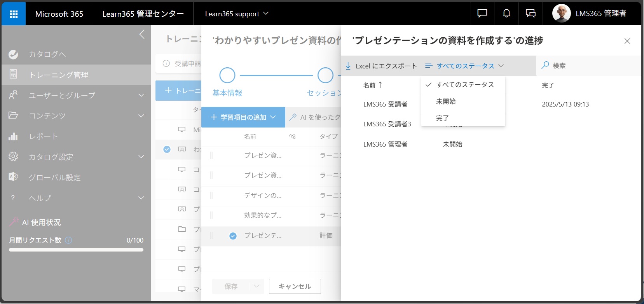This screenshot has width=644, height=304.
Task: Click the ユーザーとグループ people icon
Action: click(13, 95)
